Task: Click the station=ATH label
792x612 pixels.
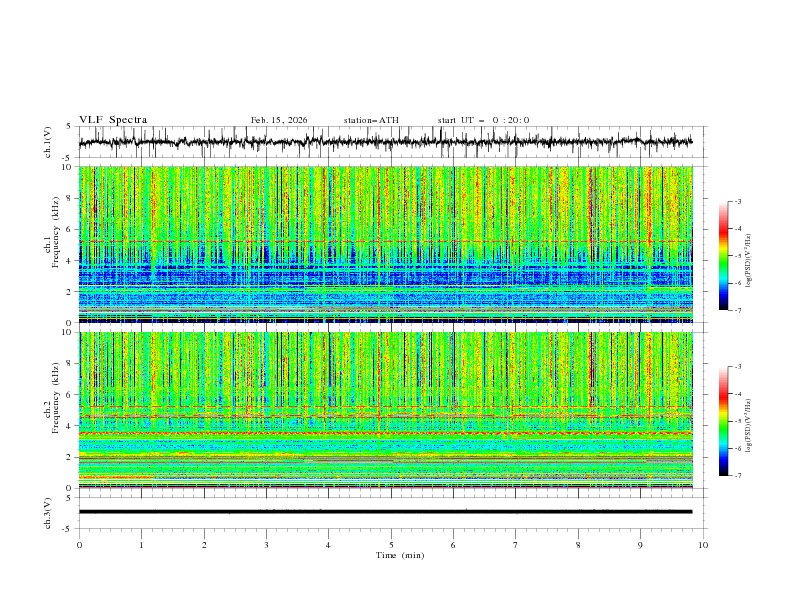Action: pyautogui.click(x=371, y=120)
